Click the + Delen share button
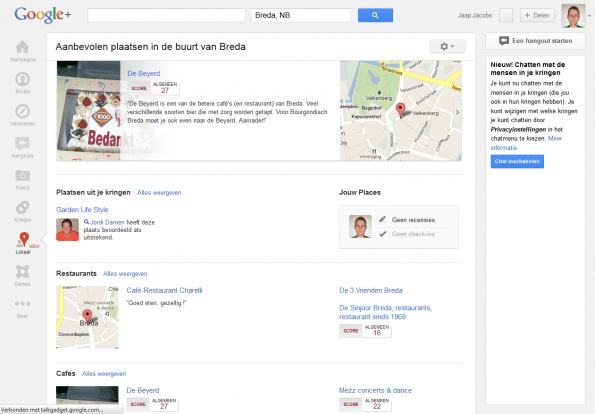Image resolution: width=595 pixels, height=414 pixels. 537,16
